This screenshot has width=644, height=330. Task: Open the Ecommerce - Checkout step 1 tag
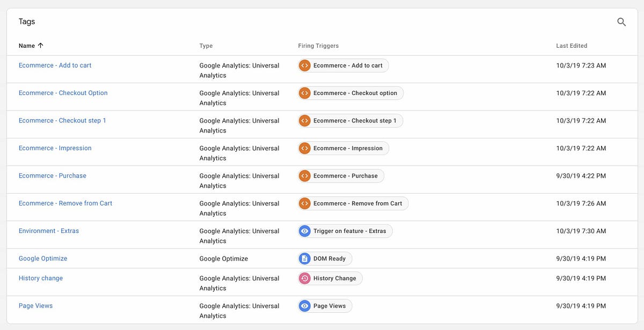pos(62,121)
